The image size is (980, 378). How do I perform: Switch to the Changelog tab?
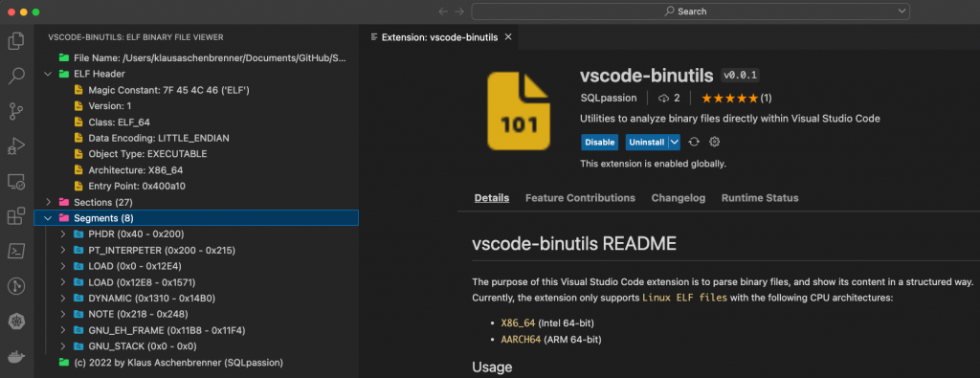(679, 198)
